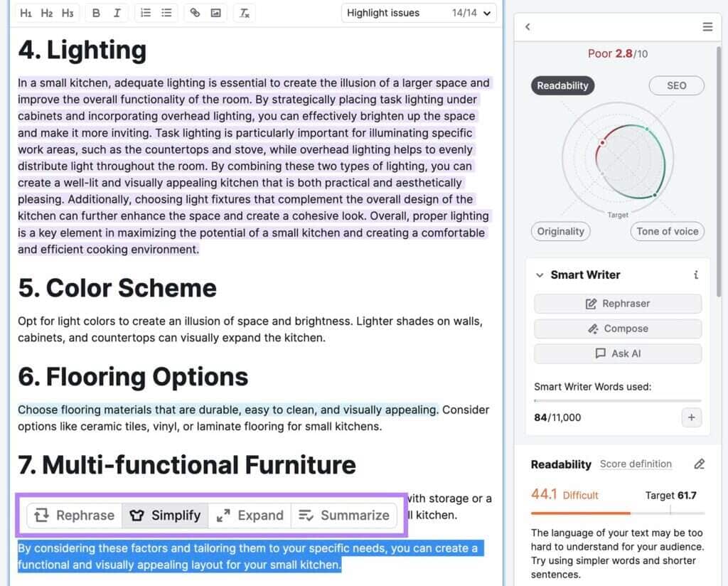Viewport: 728px width, 586px height.
Task: Insert a numbered list
Action: [x=146, y=13]
